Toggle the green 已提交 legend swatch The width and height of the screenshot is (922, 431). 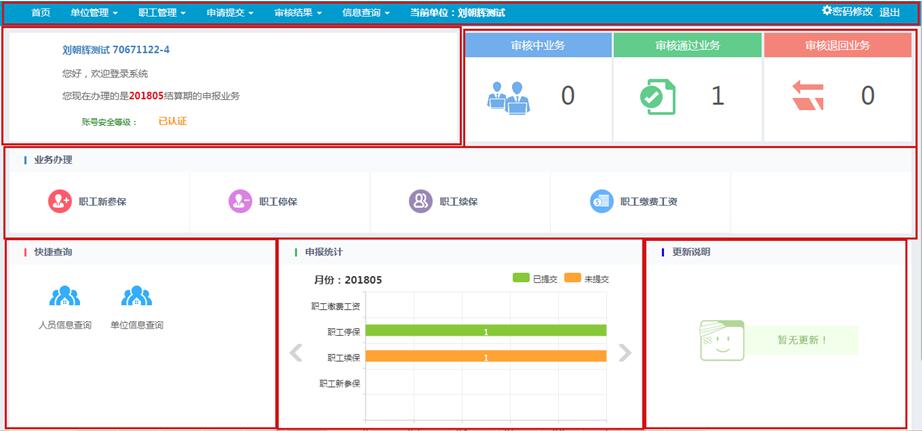pos(521,279)
